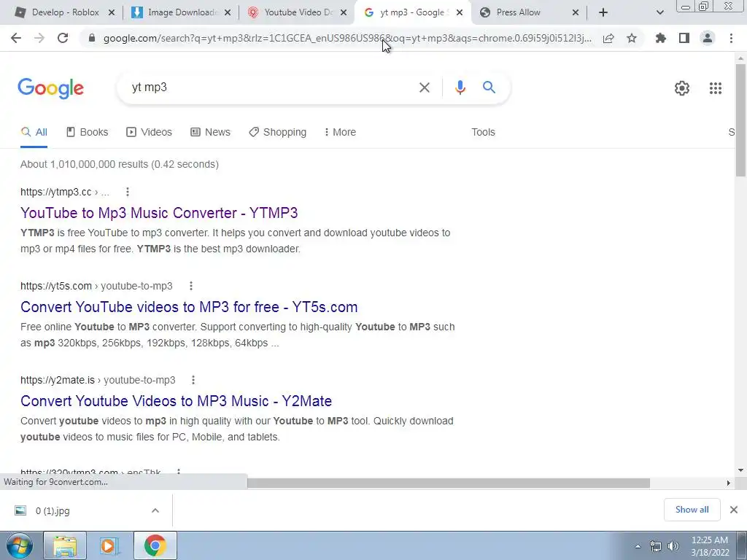Open Google quick settings gear
Image resolution: width=747 pixels, height=560 pixels.
click(682, 88)
